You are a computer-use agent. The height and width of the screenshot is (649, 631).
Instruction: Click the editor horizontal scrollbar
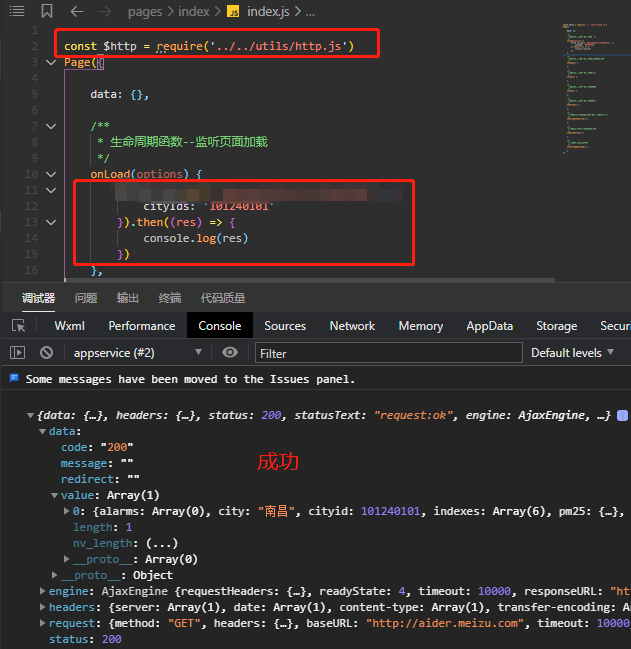[x=310, y=280]
